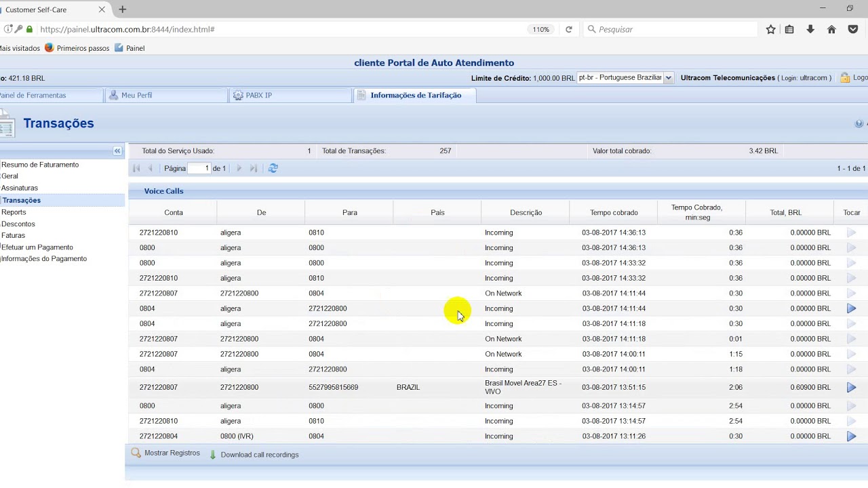Open the Meu Perfil tab
The height and width of the screenshot is (488, 868).
[x=166, y=96]
